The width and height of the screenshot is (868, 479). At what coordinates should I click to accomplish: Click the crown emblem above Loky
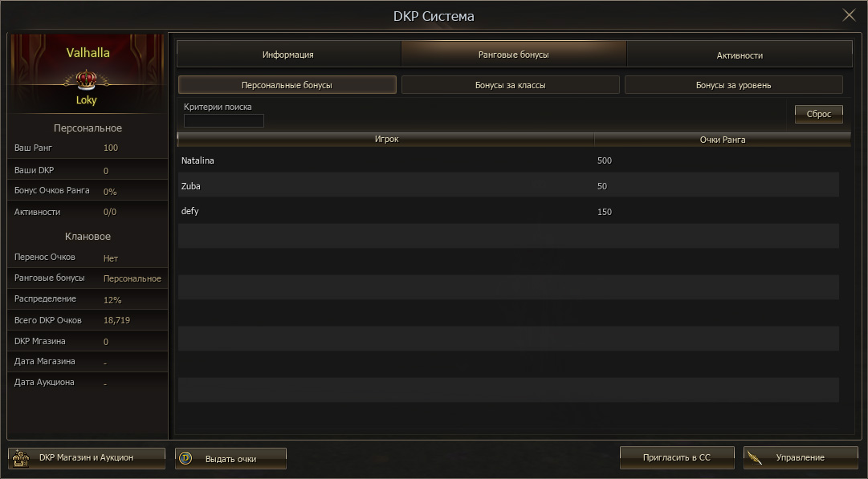(87, 79)
